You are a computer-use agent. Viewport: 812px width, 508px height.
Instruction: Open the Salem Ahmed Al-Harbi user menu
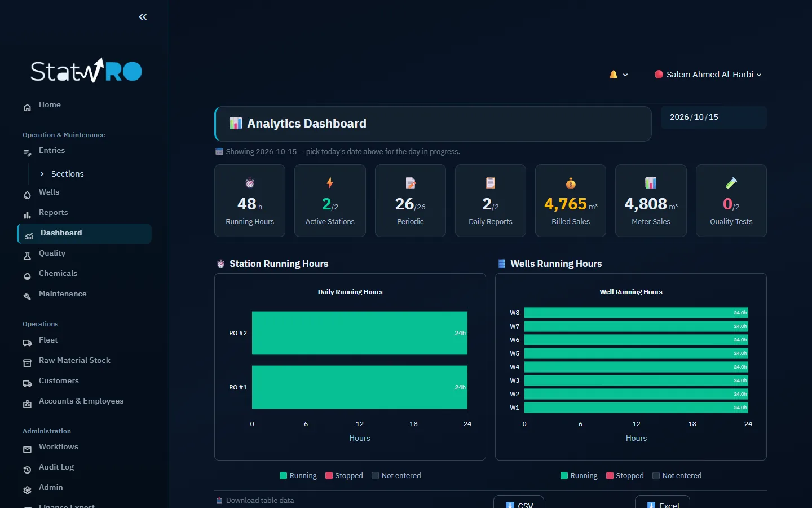click(x=708, y=75)
